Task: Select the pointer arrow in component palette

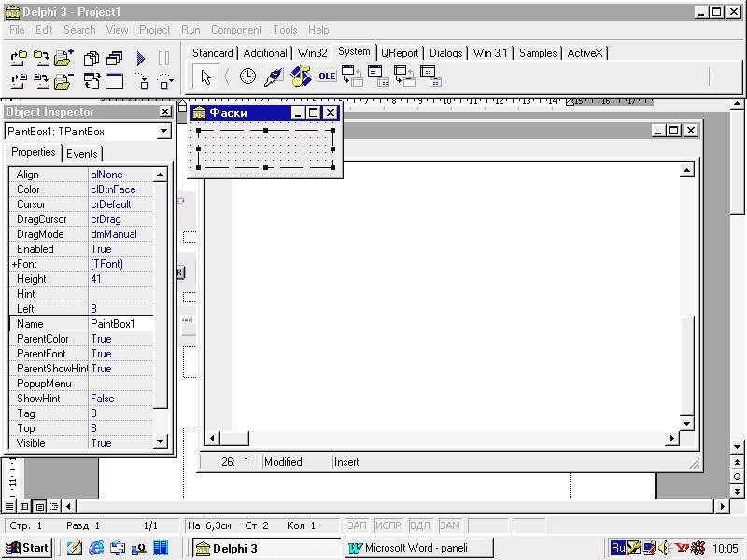Action: click(x=205, y=77)
